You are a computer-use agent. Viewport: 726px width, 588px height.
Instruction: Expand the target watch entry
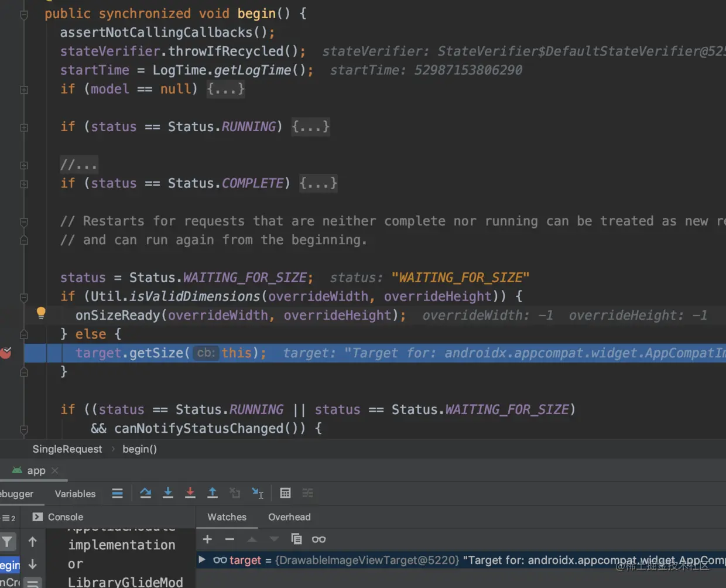click(x=202, y=560)
